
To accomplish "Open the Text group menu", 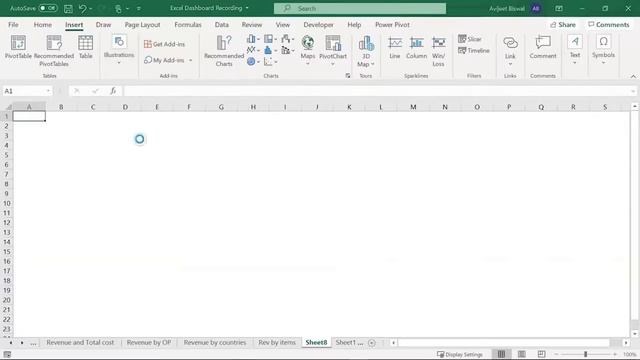I will pos(575,50).
